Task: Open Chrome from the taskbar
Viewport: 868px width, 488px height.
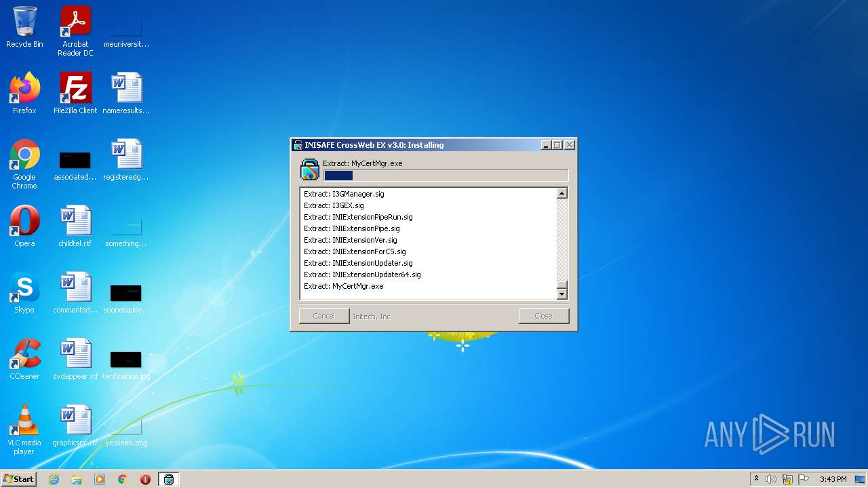Action: click(x=123, y=479)
